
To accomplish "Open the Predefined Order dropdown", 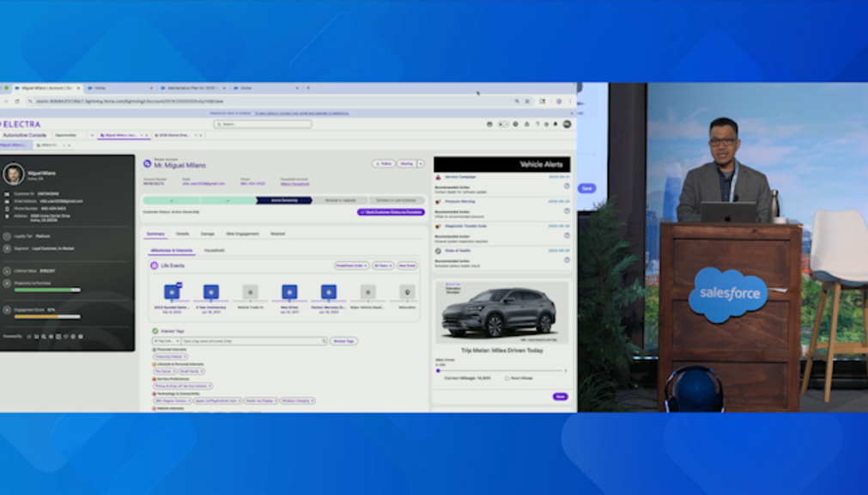I will point(351,266).
